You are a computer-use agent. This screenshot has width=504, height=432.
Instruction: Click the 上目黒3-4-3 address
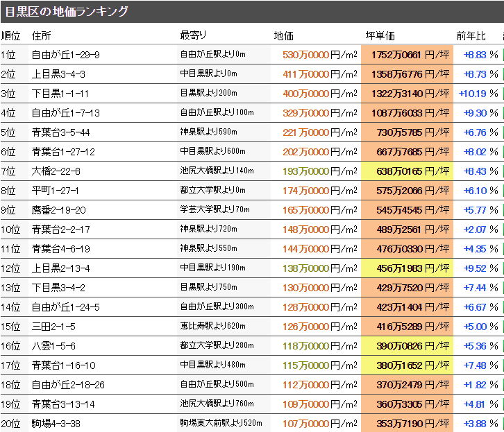click(58, 74)
